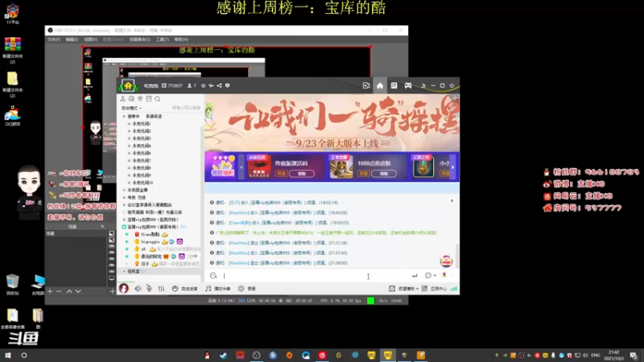Click the screenshot icon in YY bottom bar
The width and height of the screenshot is (644, 362).
coord(392,289)
